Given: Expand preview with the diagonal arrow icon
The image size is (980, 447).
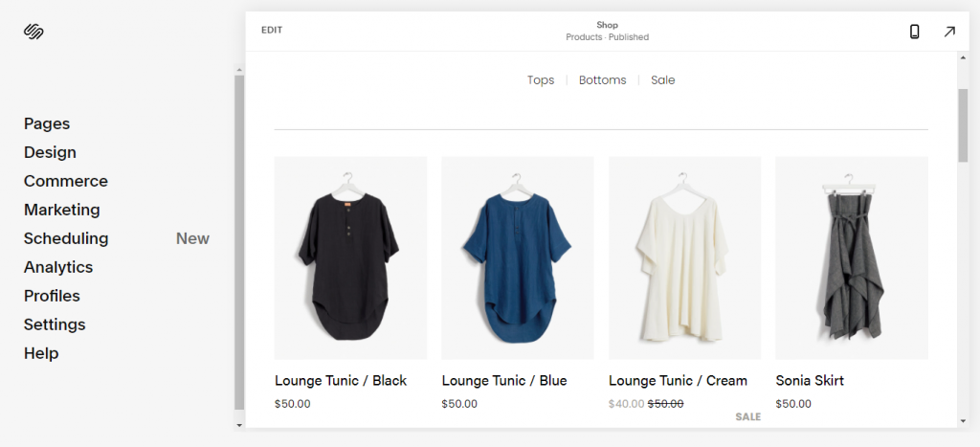Looking at the screenshot, I should click(949, 32).
